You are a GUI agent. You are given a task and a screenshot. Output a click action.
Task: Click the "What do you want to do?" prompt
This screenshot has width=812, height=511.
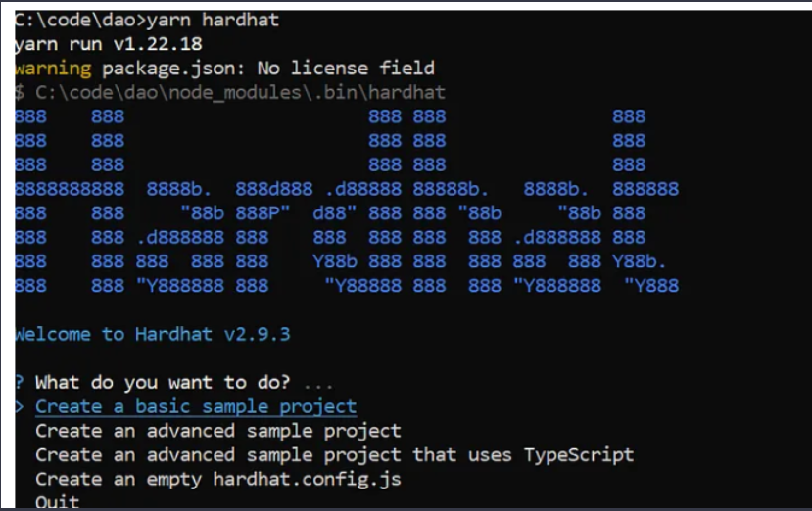[163, 383]
